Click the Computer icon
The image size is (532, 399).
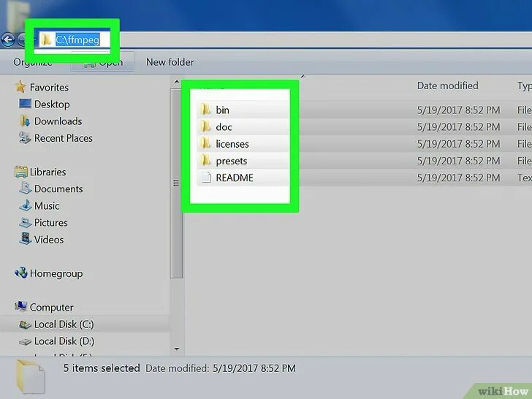[21, 306]
